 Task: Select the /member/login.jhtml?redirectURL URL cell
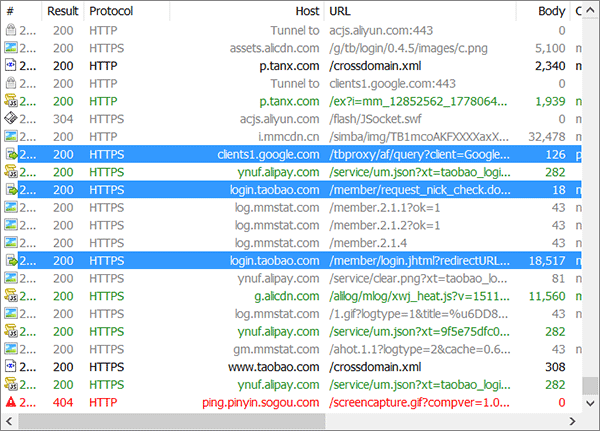pos(419,261)
